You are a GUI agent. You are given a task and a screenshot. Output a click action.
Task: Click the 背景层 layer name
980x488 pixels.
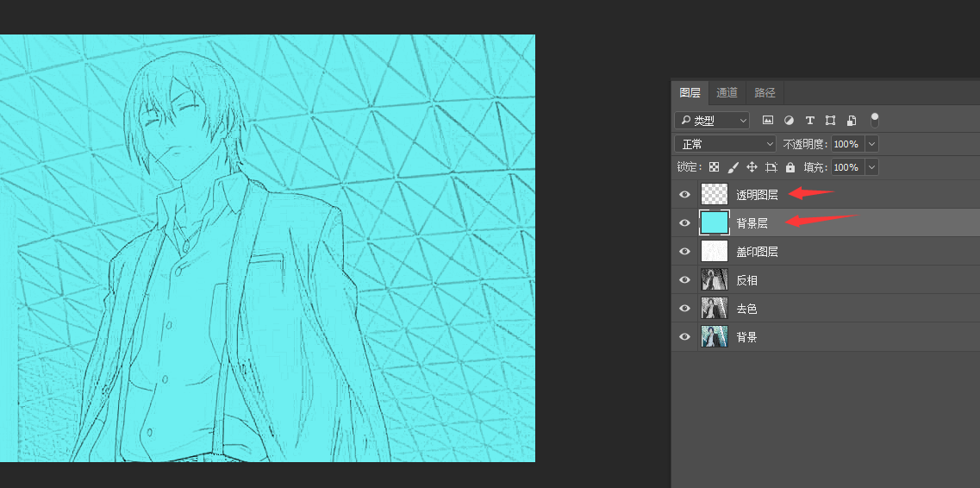click(752, 223)
